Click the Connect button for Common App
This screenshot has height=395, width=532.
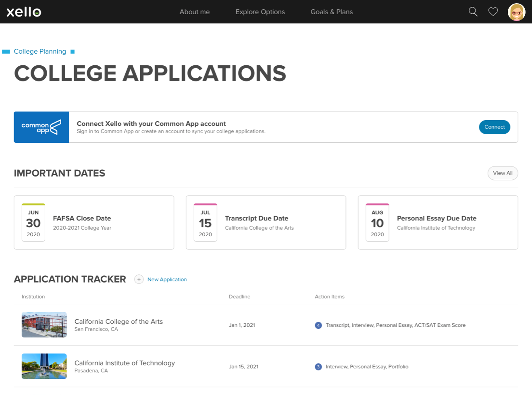point(495,127)
